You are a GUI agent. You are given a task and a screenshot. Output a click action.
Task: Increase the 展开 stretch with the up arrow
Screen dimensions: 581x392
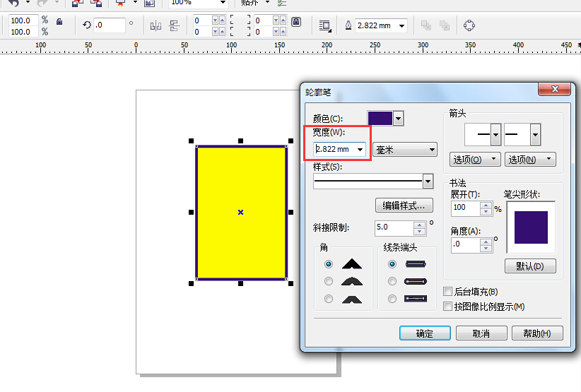point(486,206)
